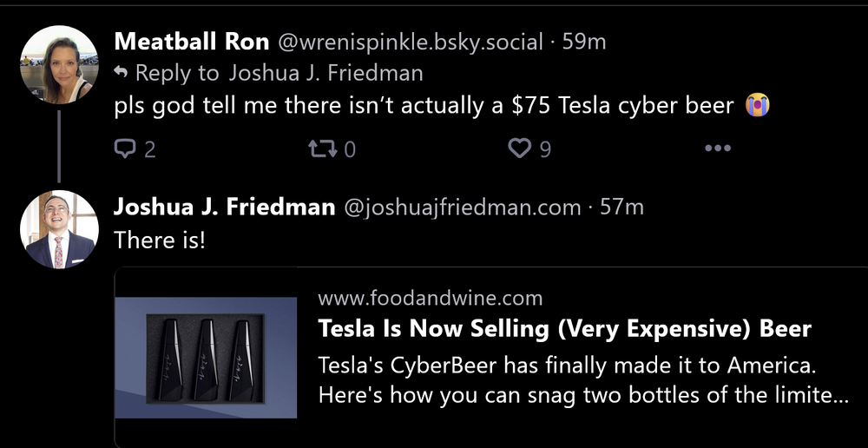This screenshot has width=868, height=448.
Task: Click the Meatball Ron display name
Action: coord(192,41)
